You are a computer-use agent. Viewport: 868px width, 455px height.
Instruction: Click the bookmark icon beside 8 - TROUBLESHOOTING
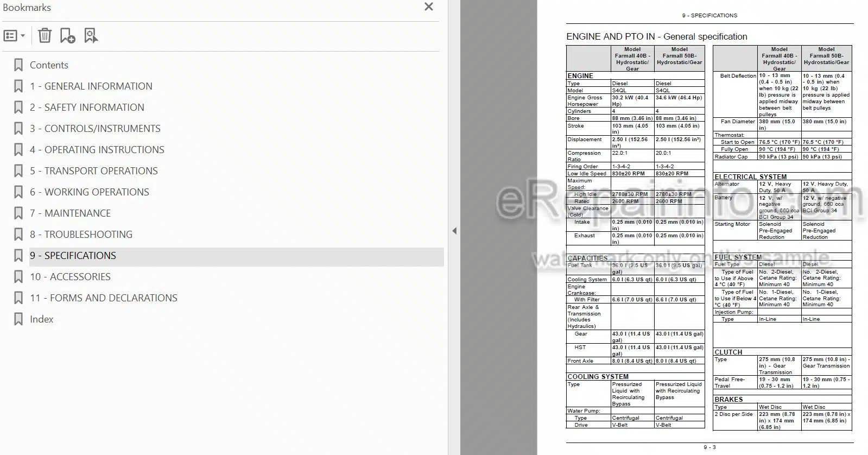(x=18, y=235)
